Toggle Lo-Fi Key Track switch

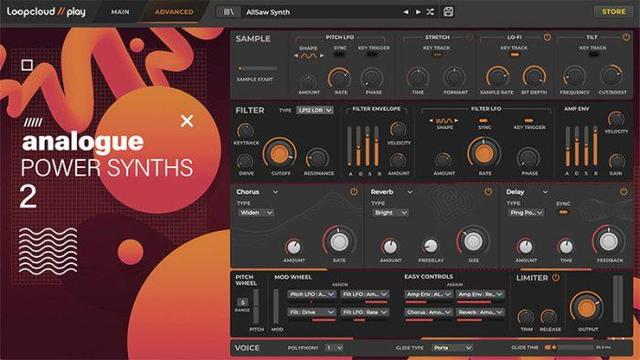click(515, 54)
